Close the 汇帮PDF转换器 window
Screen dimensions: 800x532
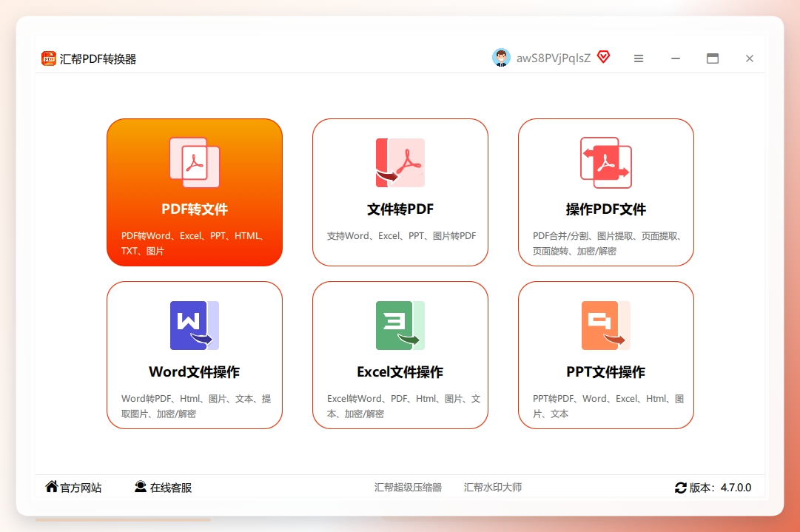(750, 58)
